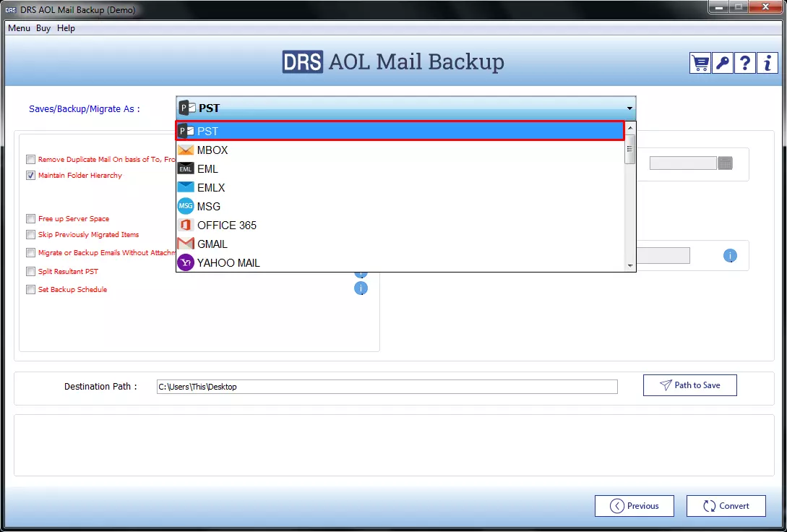Click the Convert button
This screenshot has height=532, width=787.
[726, 506]
